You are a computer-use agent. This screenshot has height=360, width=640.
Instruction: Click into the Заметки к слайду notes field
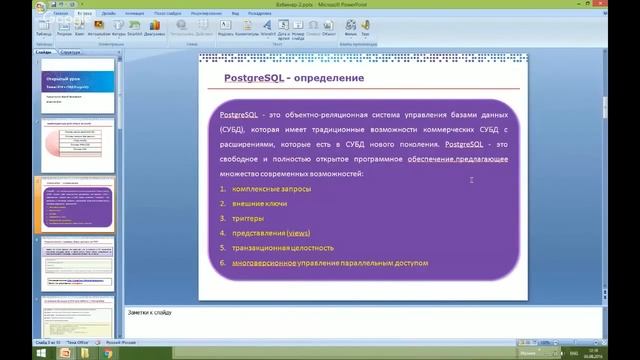click(363, 322)
